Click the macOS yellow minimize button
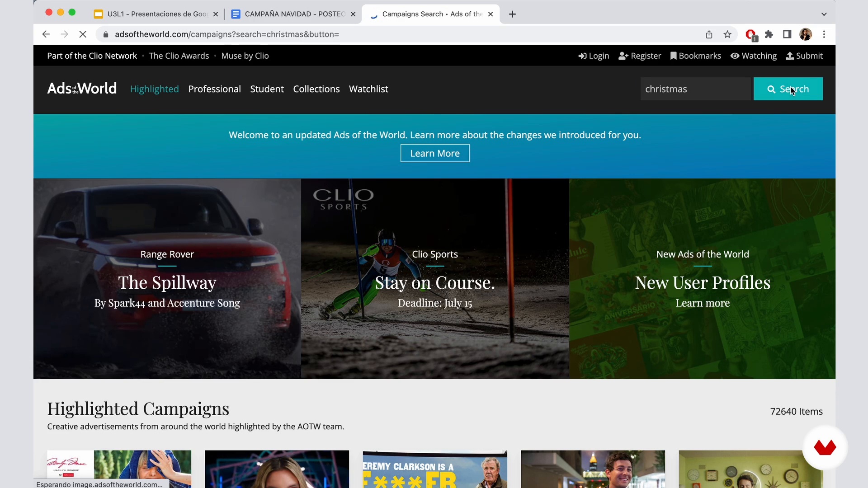The height and width of the screenshot is (488, 868). point(60,12)
